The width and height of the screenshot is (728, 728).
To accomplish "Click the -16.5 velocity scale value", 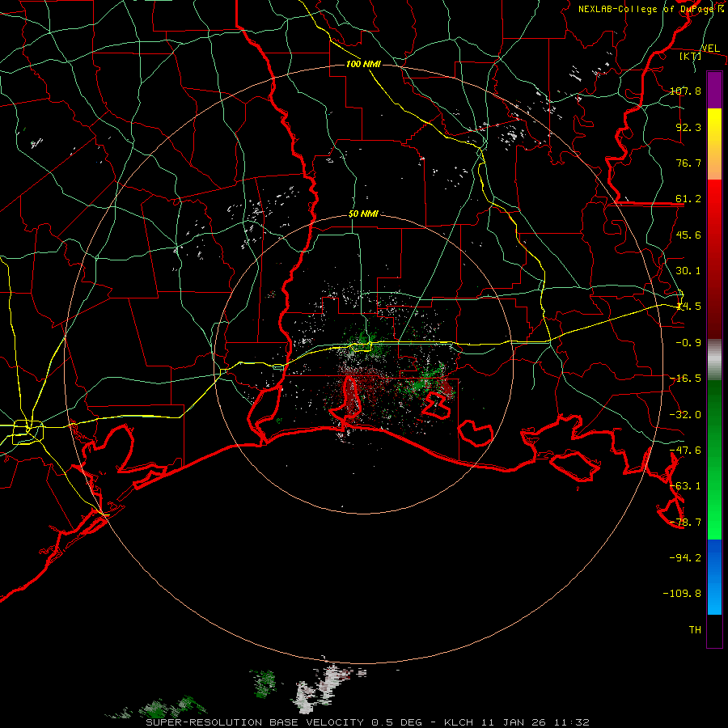I will tap(685, 379).
